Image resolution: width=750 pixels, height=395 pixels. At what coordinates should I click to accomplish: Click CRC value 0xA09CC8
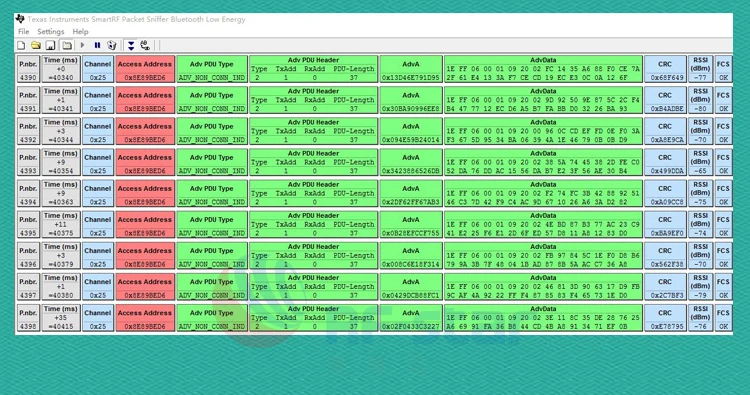click(667, 202)
